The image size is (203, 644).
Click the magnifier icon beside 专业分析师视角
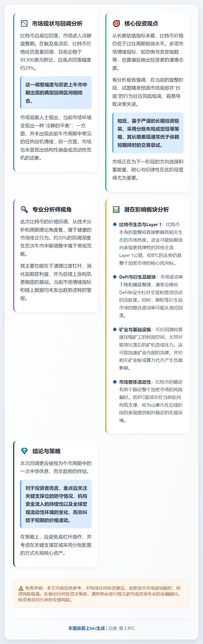24,210
